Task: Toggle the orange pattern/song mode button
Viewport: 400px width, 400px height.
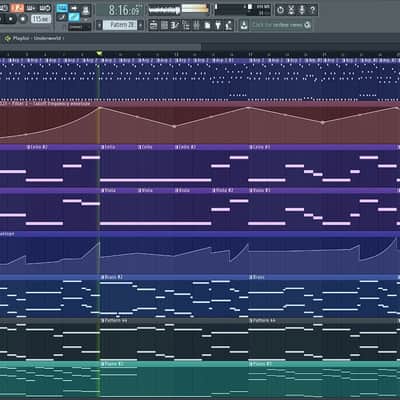Action: coord(16,8)
